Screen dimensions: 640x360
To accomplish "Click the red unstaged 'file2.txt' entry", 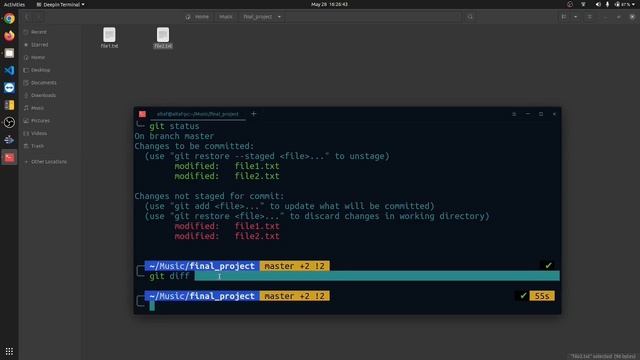I will 257,236.
